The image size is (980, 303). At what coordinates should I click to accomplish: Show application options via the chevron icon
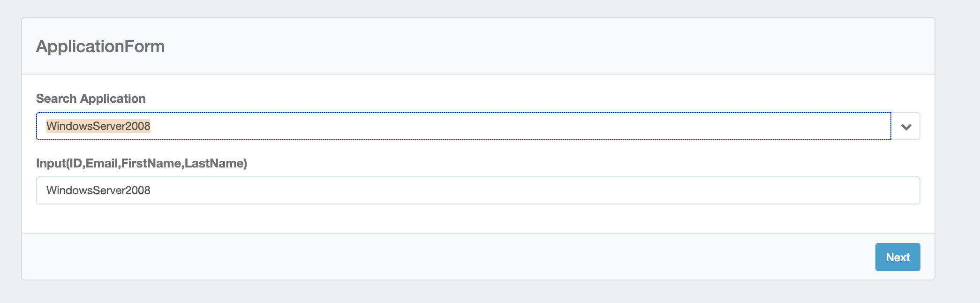(x=906, y=127)
